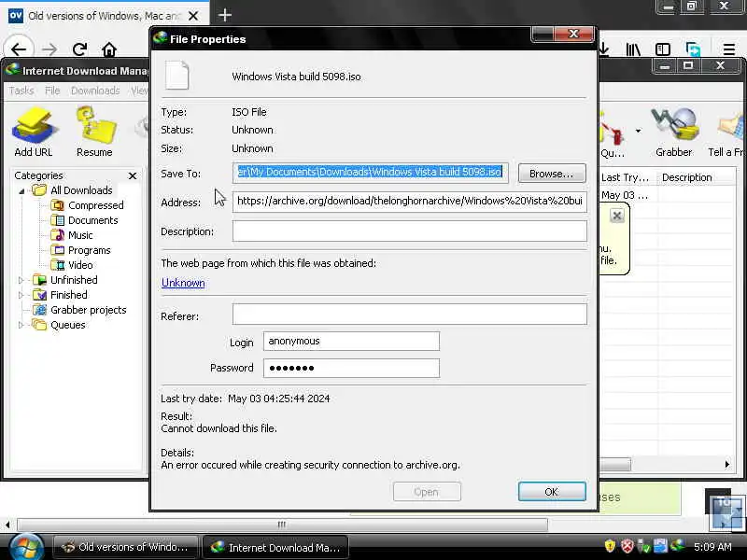
Task: Select the Music category folder icon
Action: coord(57,235)
